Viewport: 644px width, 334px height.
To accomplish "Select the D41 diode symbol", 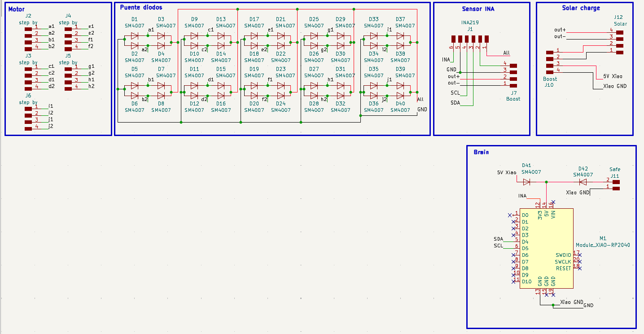I will 526,182.
